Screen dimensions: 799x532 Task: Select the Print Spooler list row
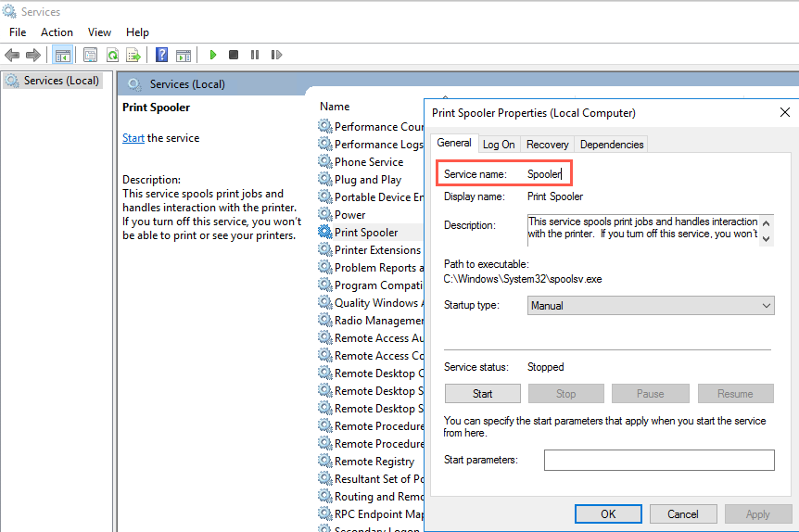click(x=370, y=232)
